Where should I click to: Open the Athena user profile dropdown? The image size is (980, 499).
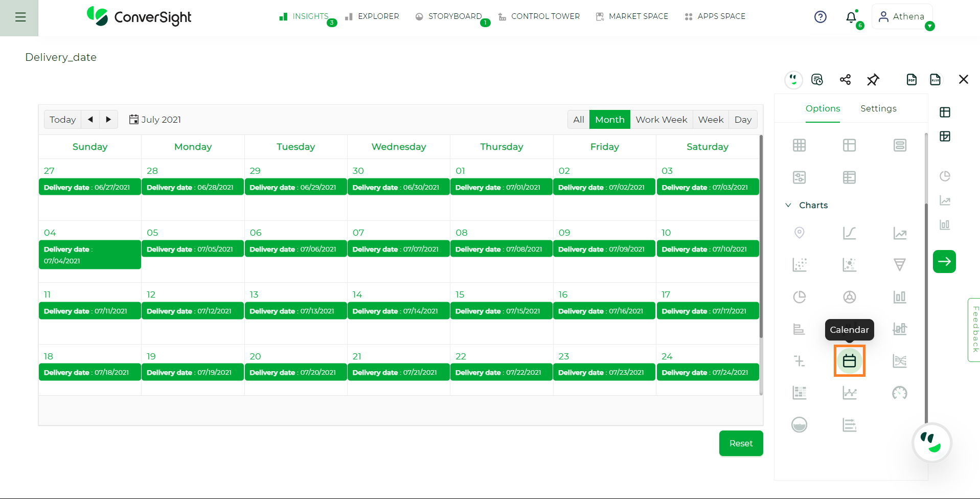point(902,17)
